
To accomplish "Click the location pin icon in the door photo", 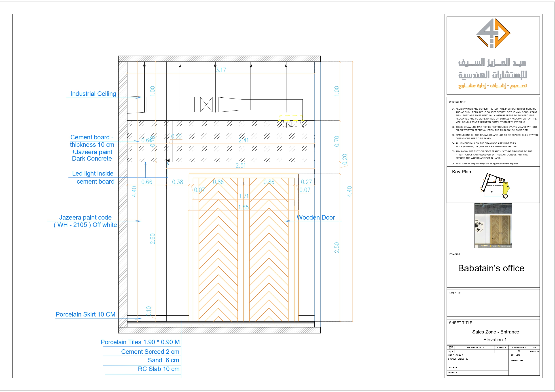I will tap(491, 246).
